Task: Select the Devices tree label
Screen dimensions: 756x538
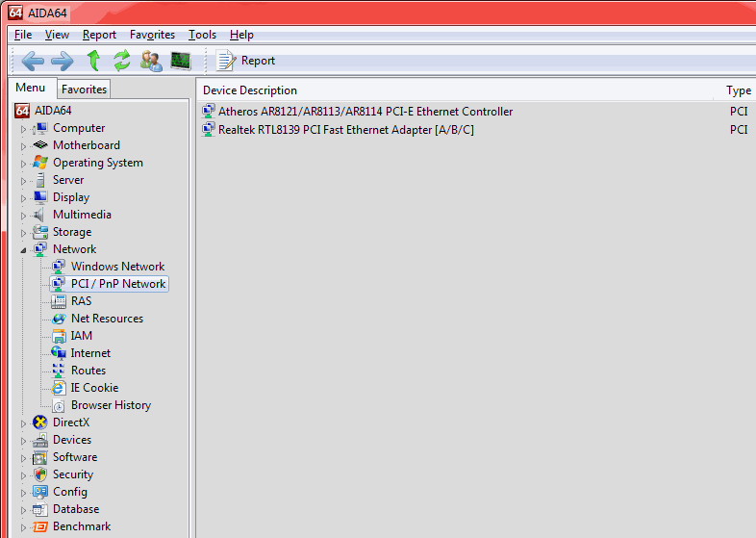Action: tap(72, 440)
